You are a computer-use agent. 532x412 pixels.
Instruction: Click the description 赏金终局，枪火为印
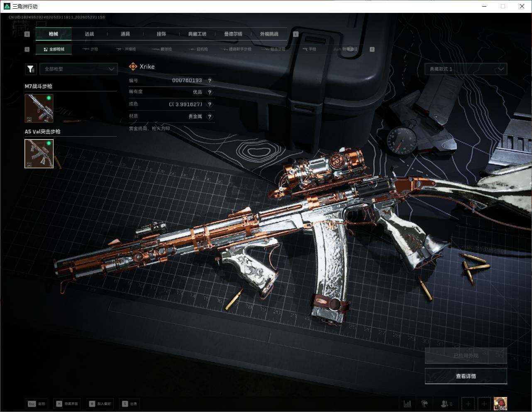(x=149, y=128)
